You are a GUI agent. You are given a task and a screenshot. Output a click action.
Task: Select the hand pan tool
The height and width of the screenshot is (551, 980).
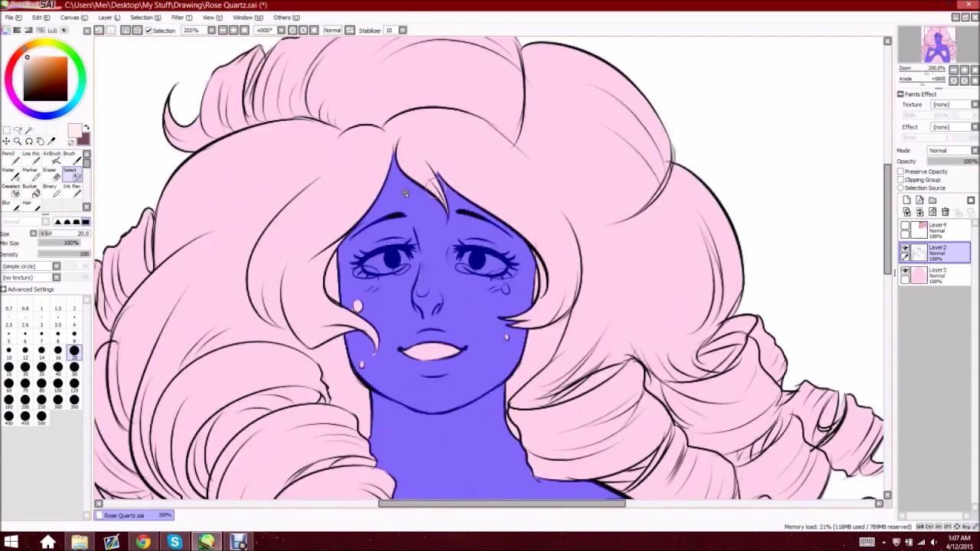(41, 142)
